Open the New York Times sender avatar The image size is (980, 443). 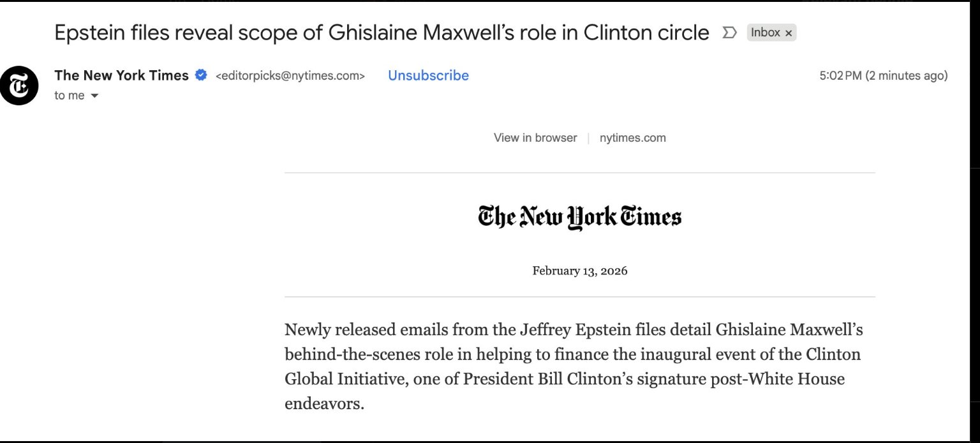coord(19,86)
